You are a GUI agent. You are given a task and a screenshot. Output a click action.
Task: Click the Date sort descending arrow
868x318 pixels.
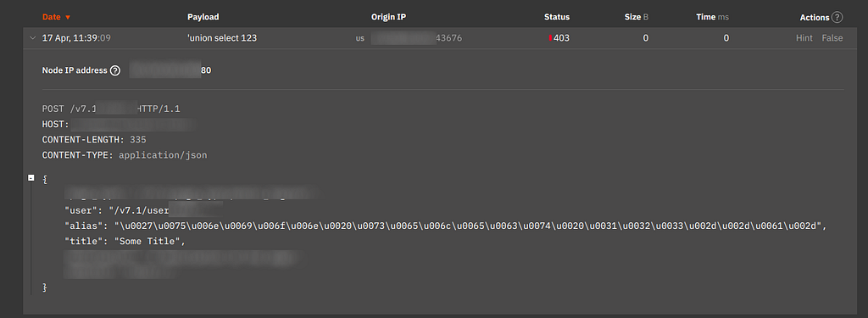(68, 17)
